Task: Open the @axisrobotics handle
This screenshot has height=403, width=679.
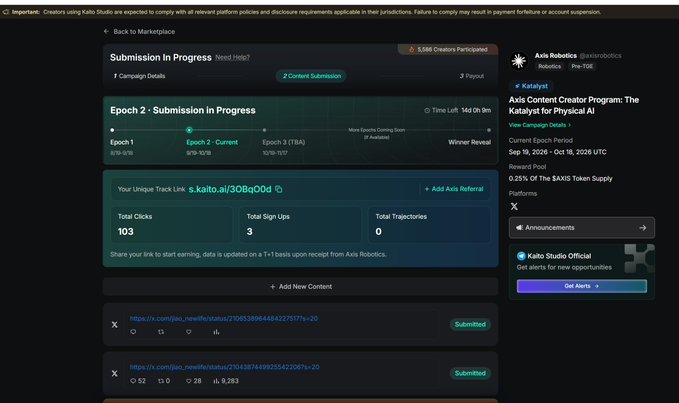Action: 601,55
